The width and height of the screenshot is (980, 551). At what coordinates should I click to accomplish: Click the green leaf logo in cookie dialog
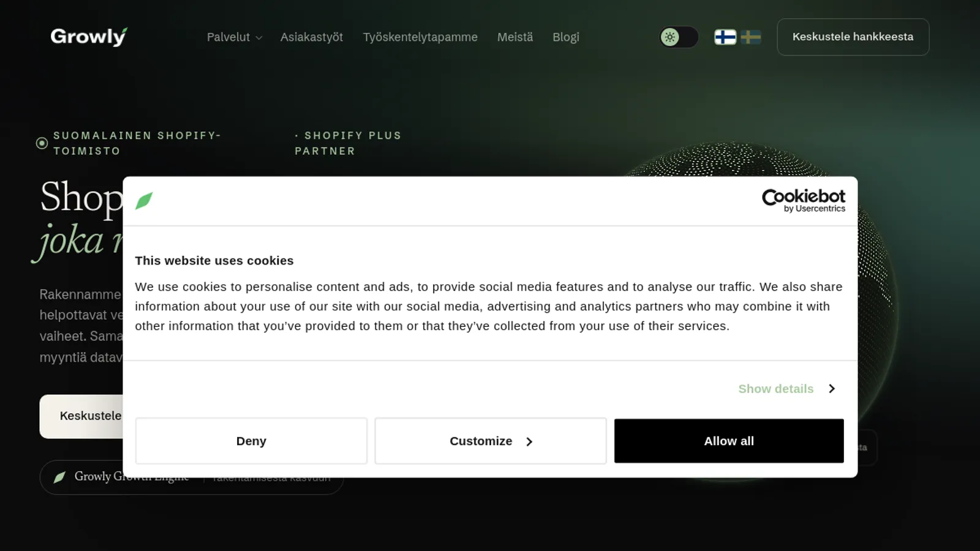pos(144,201)
